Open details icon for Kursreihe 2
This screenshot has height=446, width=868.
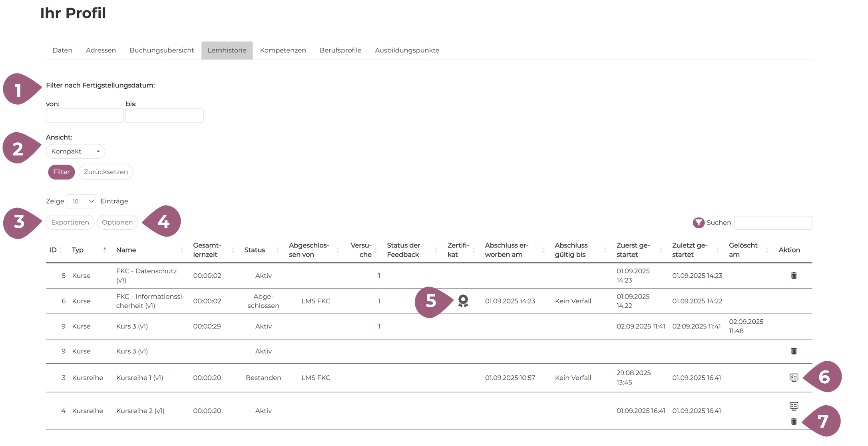pos(794,406)
